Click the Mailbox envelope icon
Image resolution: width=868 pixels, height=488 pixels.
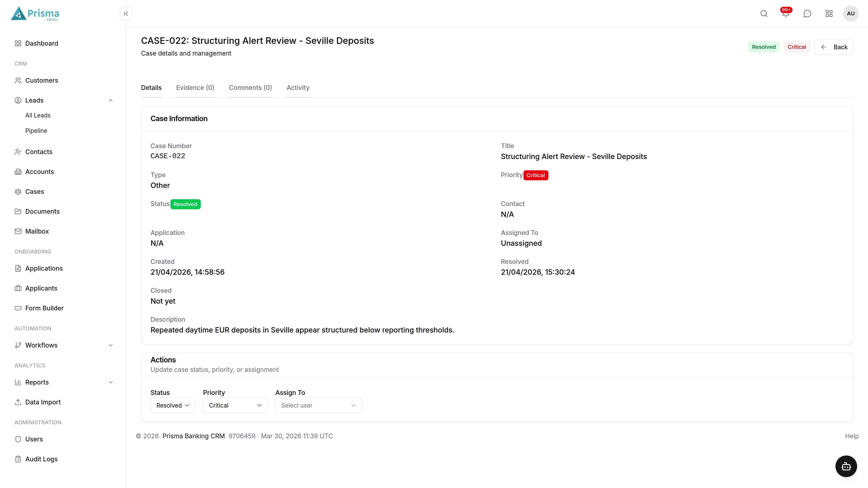click(x=18, y=231)
